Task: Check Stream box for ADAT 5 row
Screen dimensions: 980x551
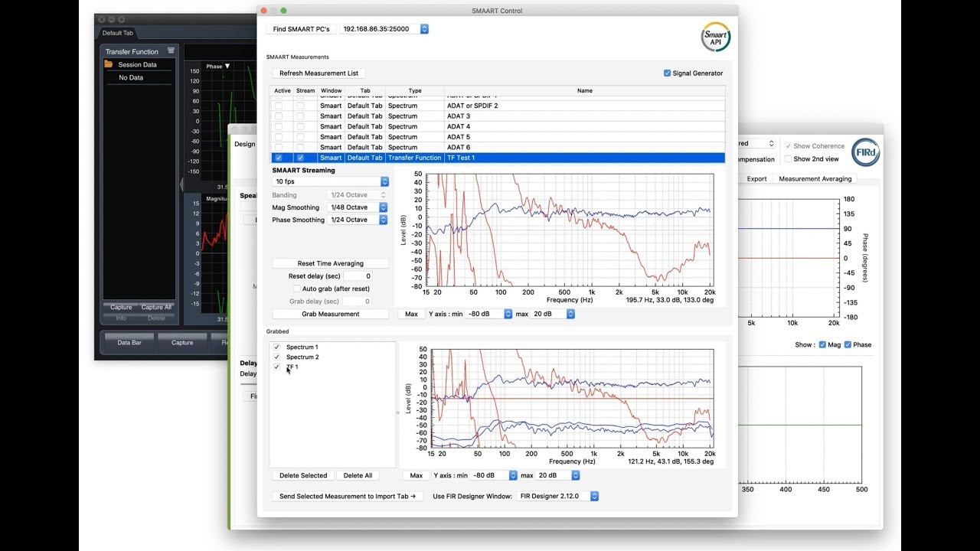Action: [300, 137]
